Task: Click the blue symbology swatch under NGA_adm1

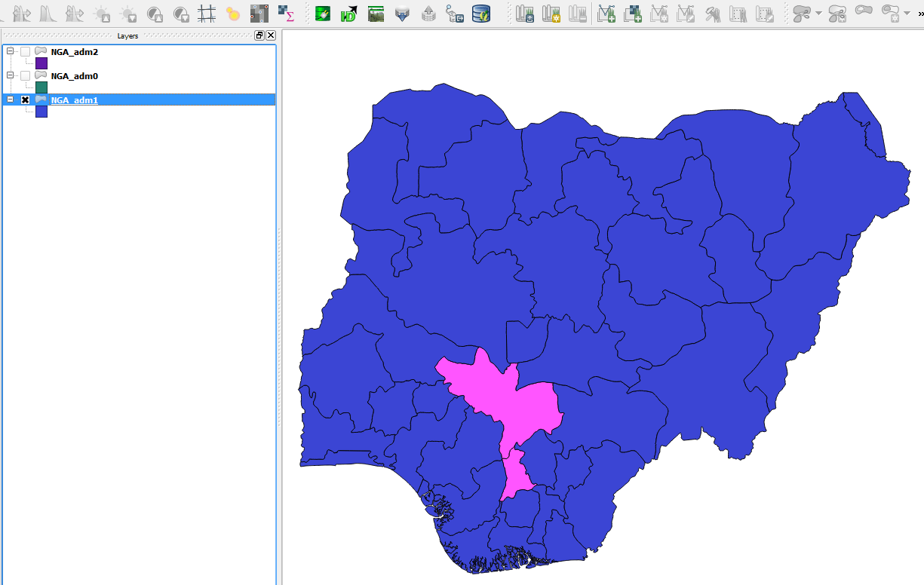Action: pyautogui.click(x=41, y=112)
